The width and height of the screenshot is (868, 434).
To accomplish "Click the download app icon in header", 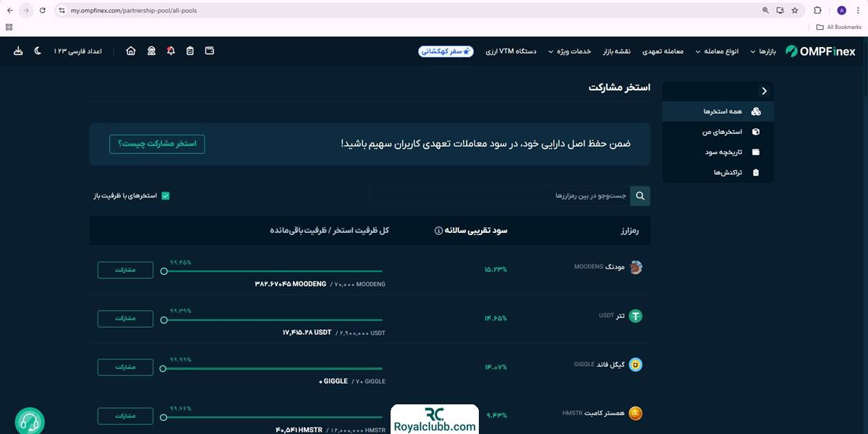I will (18, 51).
